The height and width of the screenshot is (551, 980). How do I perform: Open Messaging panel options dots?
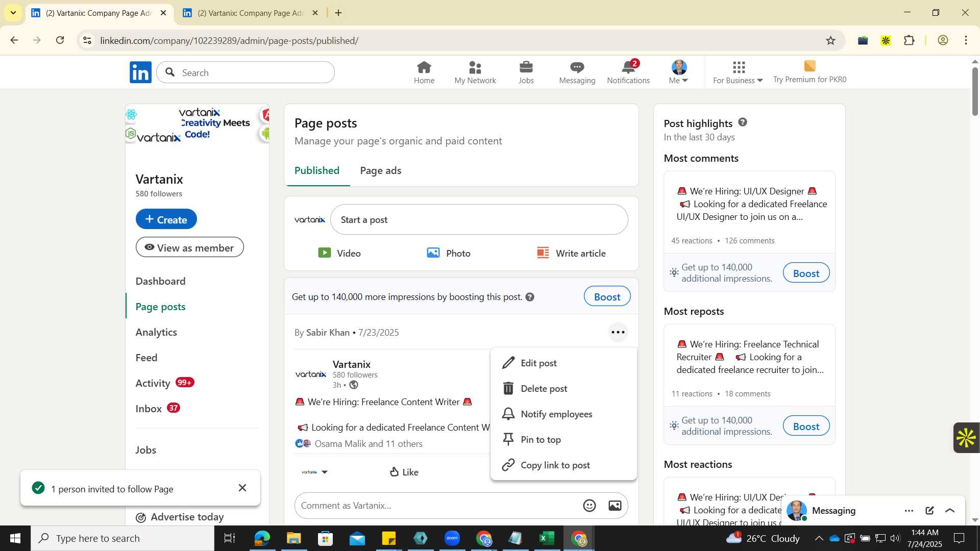tap(909, 511)
